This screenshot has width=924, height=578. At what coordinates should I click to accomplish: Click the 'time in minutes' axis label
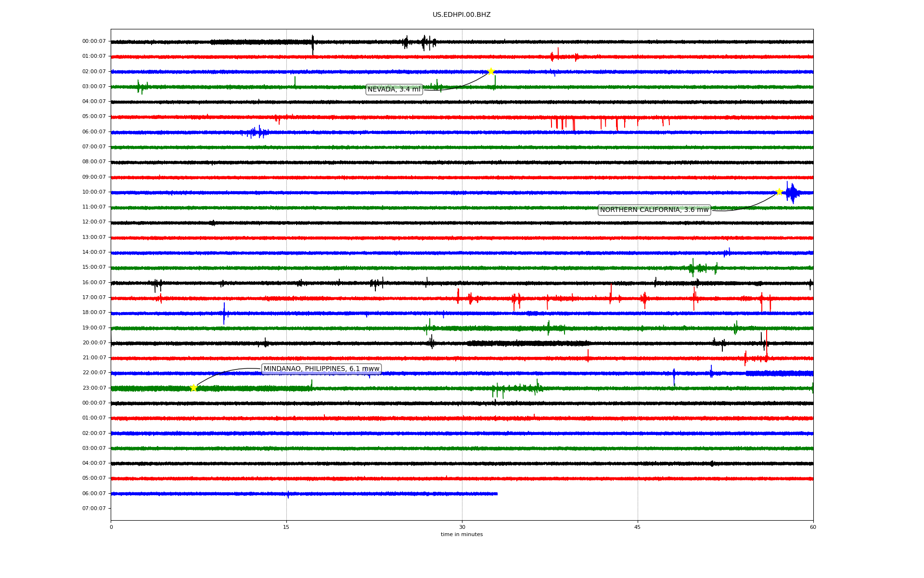[462, 535]
